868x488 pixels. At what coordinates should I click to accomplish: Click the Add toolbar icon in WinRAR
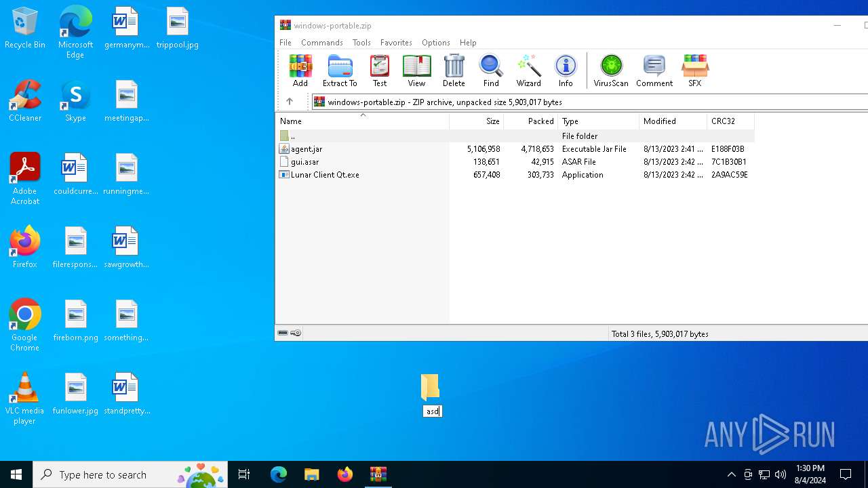[300, 70]
